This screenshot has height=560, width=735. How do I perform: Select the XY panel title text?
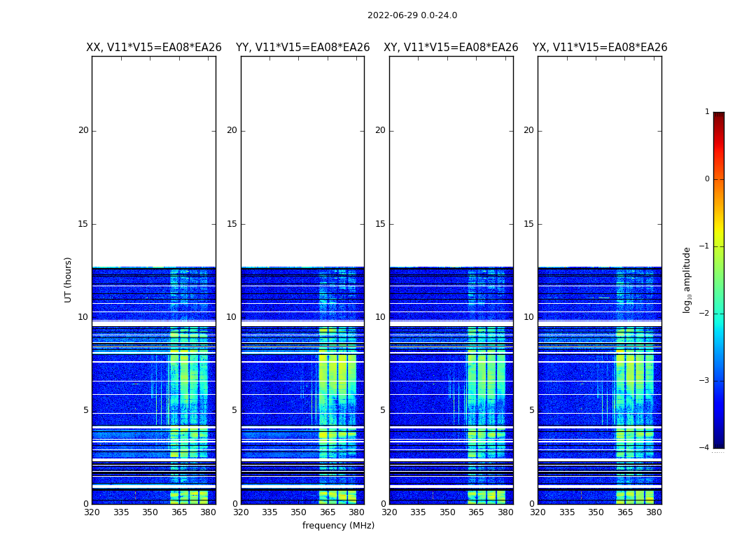point(451,48)
